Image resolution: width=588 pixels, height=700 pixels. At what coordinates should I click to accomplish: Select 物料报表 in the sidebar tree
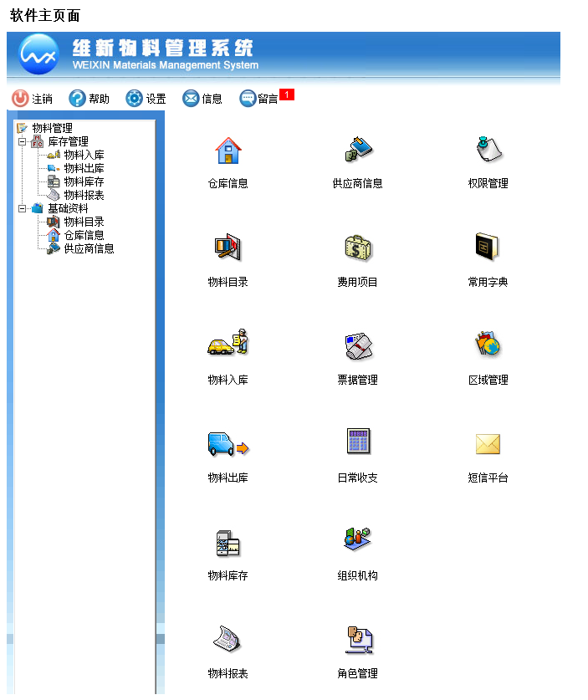click(x=84, y=195)
